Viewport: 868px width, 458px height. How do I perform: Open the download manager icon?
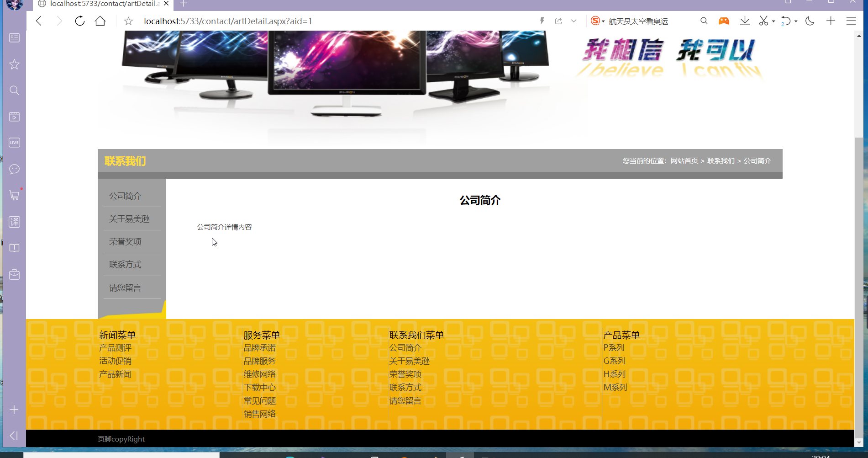coord(745,21)
